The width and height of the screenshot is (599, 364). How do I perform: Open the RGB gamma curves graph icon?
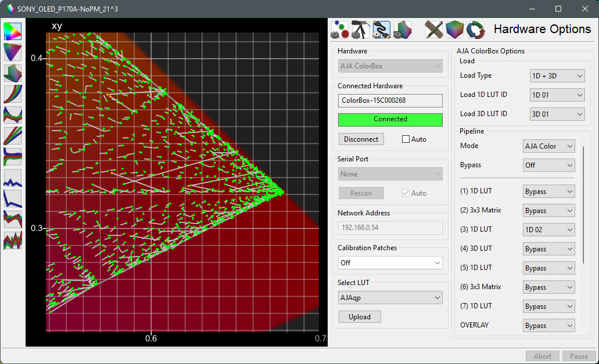coord(13,94)
